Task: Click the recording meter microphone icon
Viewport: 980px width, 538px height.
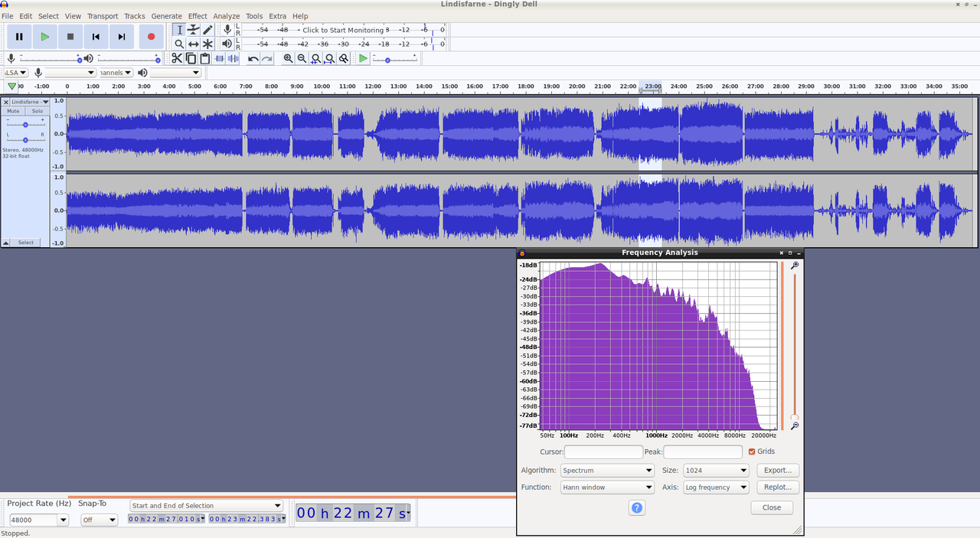Action: (x=227, y=30)
